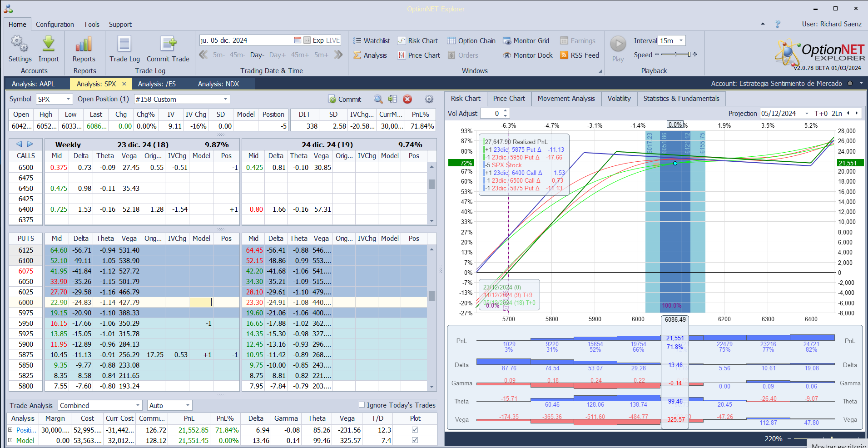Screen dimensions: 868x448
Task: Open the Symbol SPX dropdown
Action: [x=68, y=99]
